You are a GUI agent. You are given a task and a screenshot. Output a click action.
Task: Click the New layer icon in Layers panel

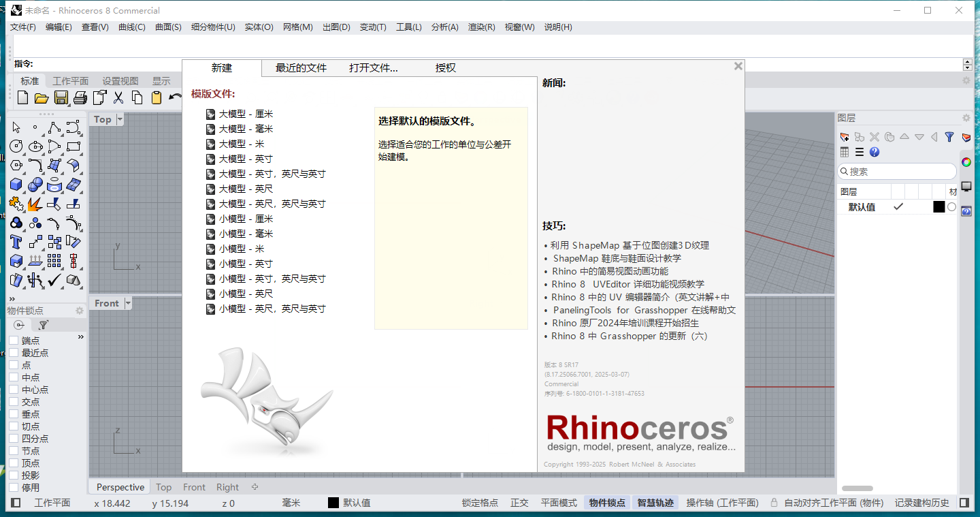tap(845, 137)
